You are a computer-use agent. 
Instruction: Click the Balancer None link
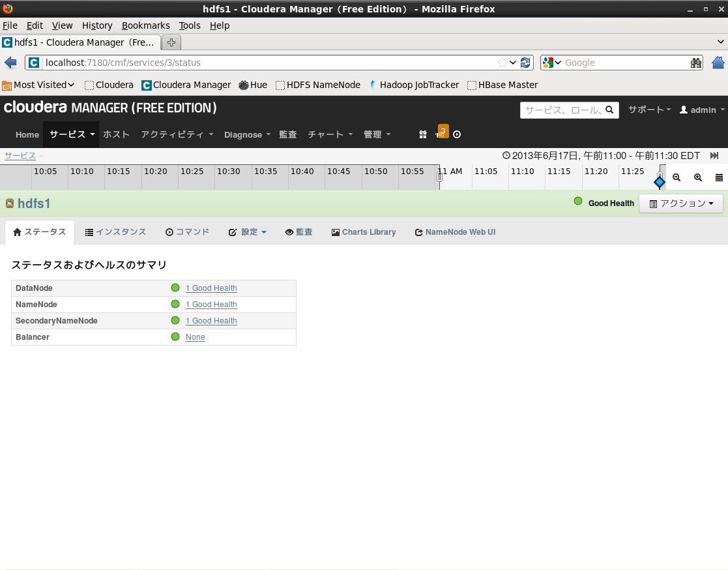click(x=195, y=337)
